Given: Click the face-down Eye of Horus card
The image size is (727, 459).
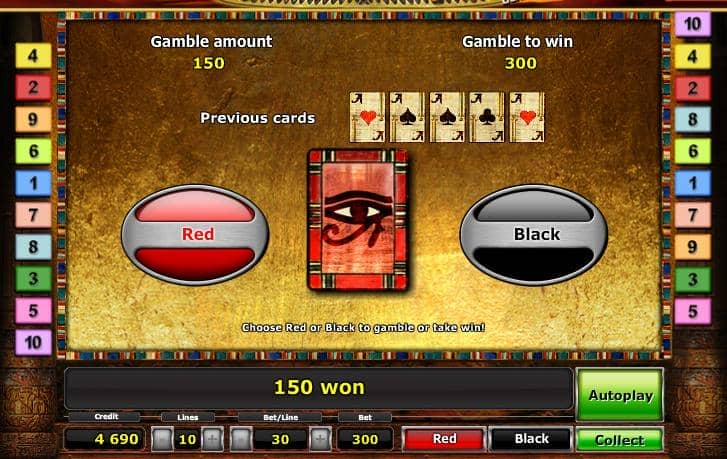Looking at the screenshot, I should (x=357, y=220).
